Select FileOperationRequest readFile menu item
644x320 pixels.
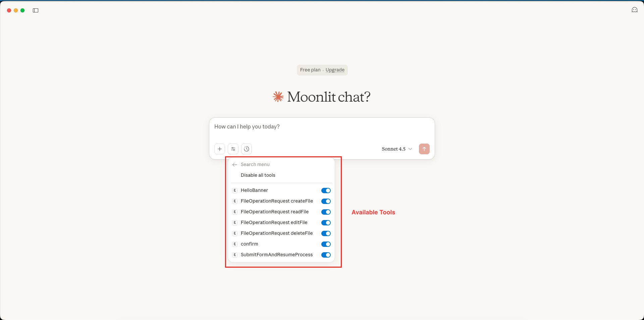click(x=274, y=212)
